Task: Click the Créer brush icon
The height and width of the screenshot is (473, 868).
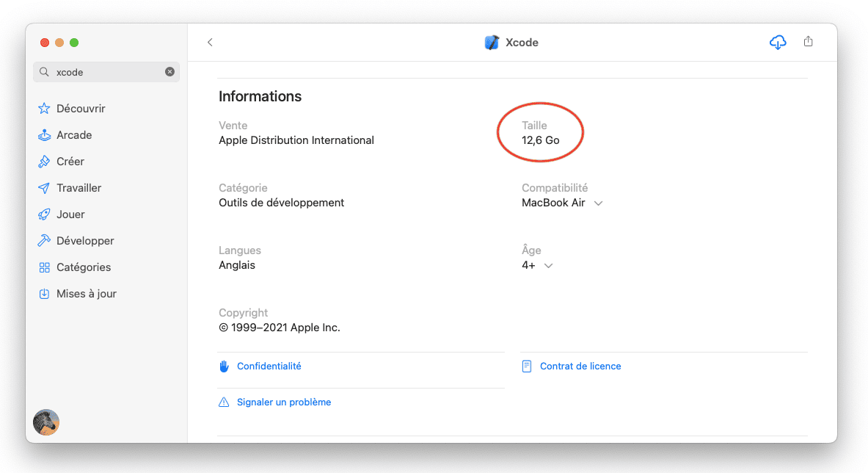Action: pos(44,162)
